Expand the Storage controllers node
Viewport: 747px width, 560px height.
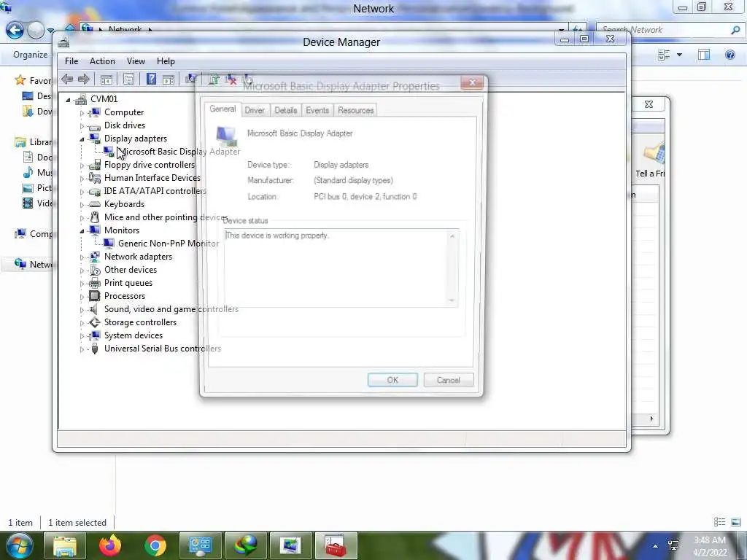point(82,323)
